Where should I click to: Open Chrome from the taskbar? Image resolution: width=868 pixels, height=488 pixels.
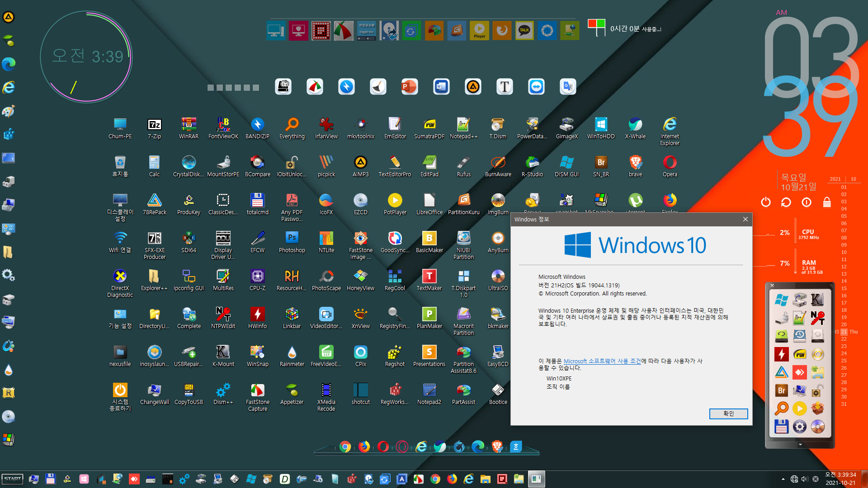coord(435,479)
